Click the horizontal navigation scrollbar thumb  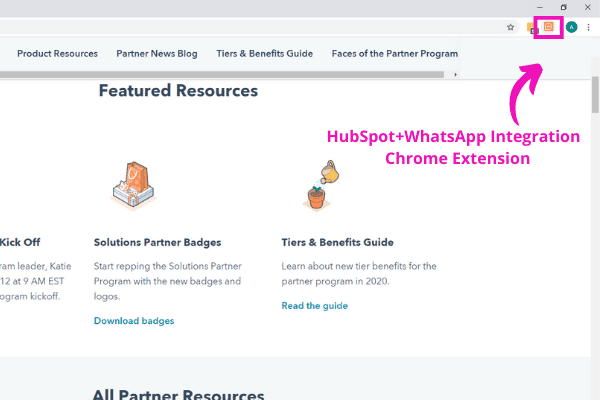coord(222,75)
